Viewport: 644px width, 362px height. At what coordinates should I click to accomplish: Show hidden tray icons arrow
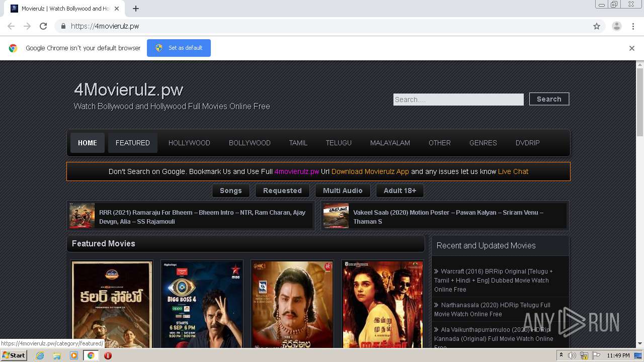point(561,355)
